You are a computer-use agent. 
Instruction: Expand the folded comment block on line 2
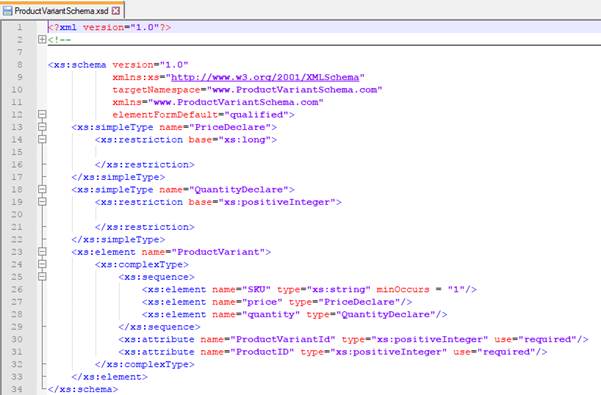click(x=42, y=39)
